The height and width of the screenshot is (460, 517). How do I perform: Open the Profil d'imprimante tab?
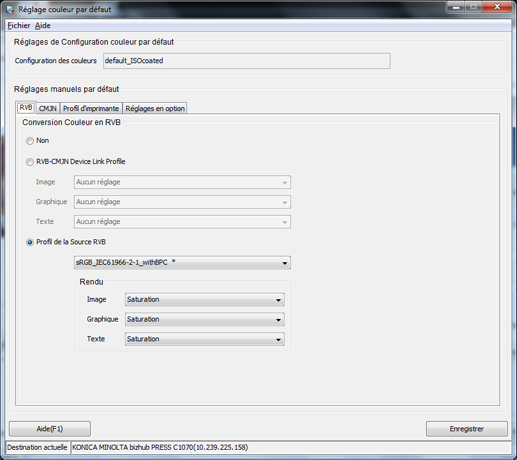click(x=91, y=108)
